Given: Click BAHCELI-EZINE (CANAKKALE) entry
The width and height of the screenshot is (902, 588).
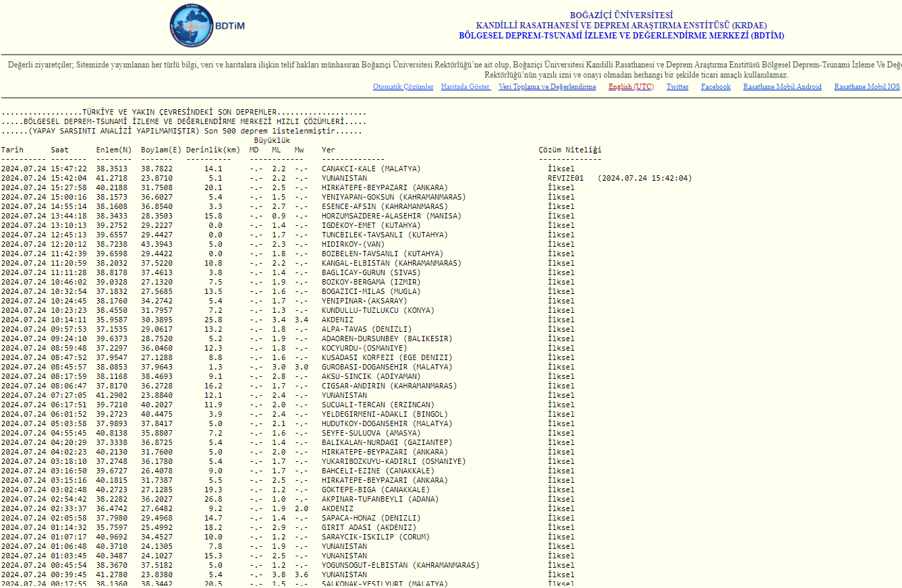Looking at the screenshot, I should point(378,471).
